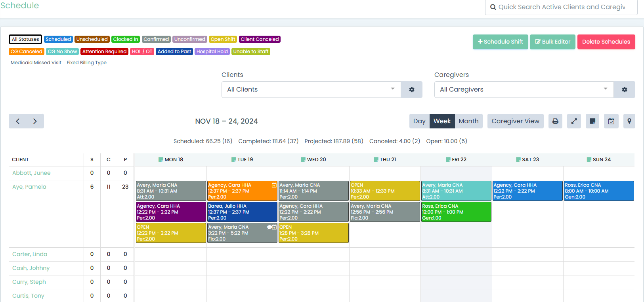Expand schedule to fullscreen with arrows icon

[574, 121]
